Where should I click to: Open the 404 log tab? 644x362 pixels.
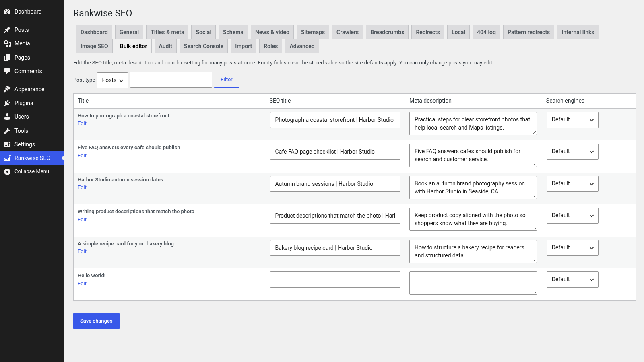486,32
